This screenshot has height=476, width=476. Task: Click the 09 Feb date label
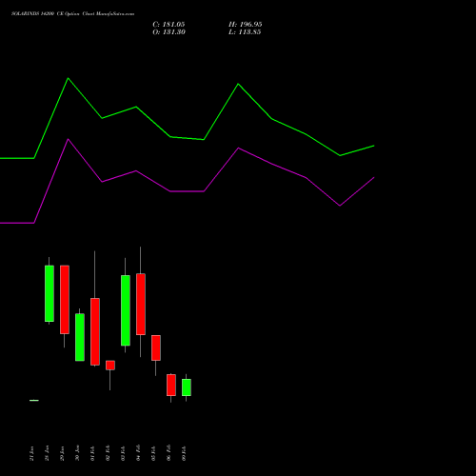tap(184, 453)
